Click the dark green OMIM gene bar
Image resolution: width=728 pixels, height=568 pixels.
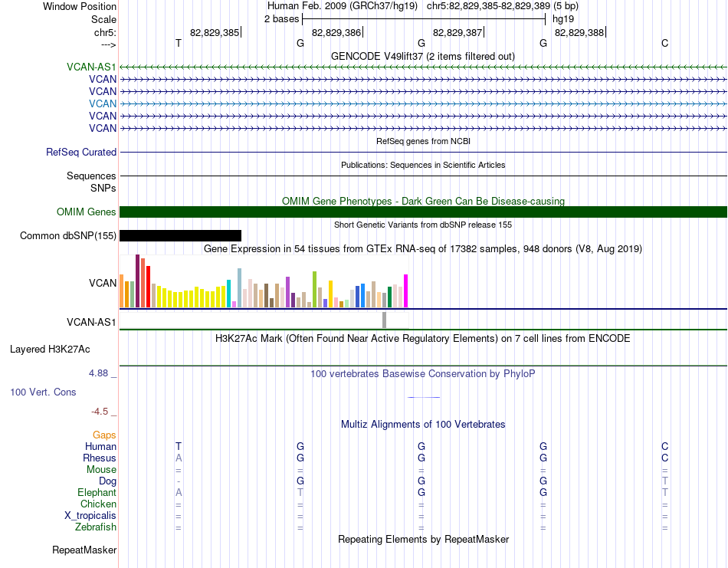click(423, 212)
